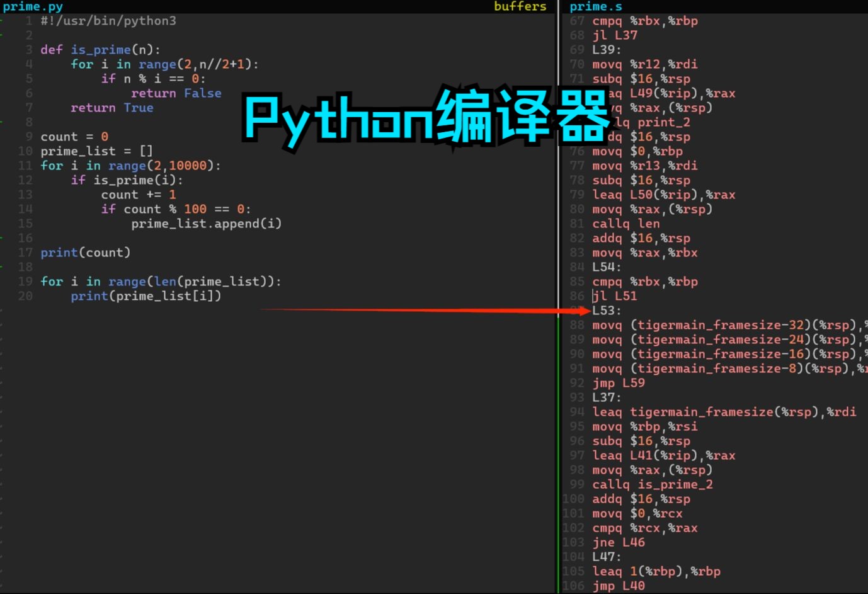Click 'cmpq %rbx,%rbp' on line 67
This screenshot has width=868, height=594.
click(x=645, y=21)
